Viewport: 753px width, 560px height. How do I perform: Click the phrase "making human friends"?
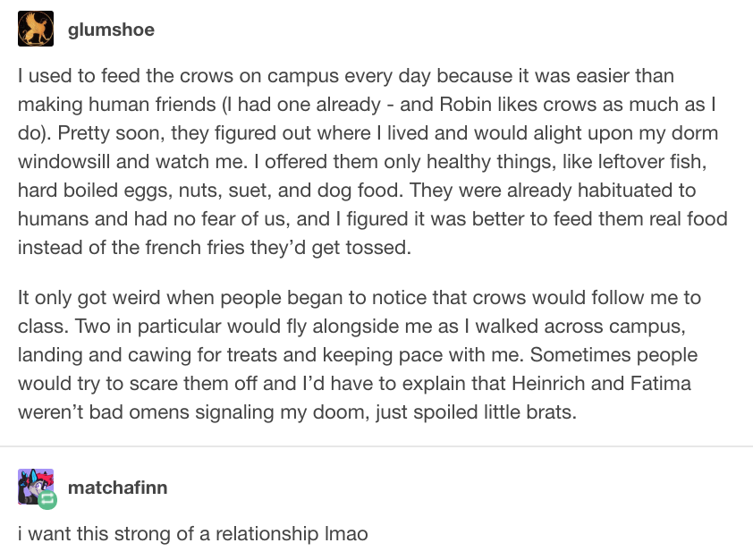pyautogui.click(x=116, y=105)
